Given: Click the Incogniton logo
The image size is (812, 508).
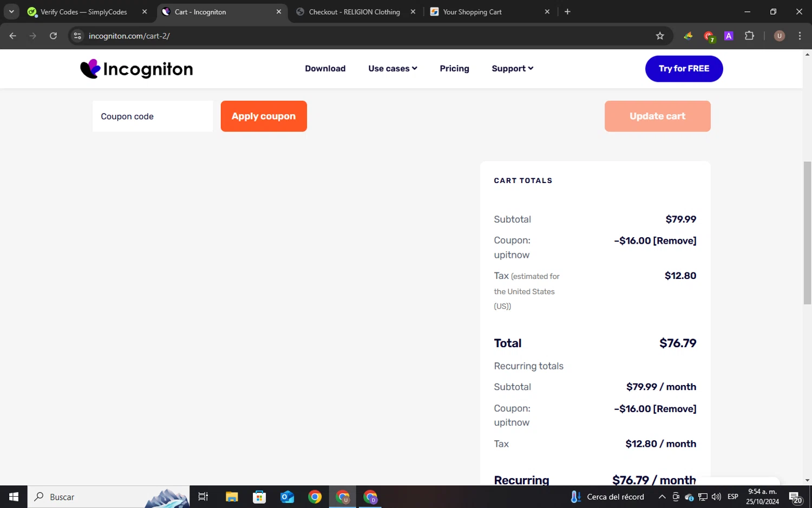Looking at the screenshot, I should click(136, 69).
